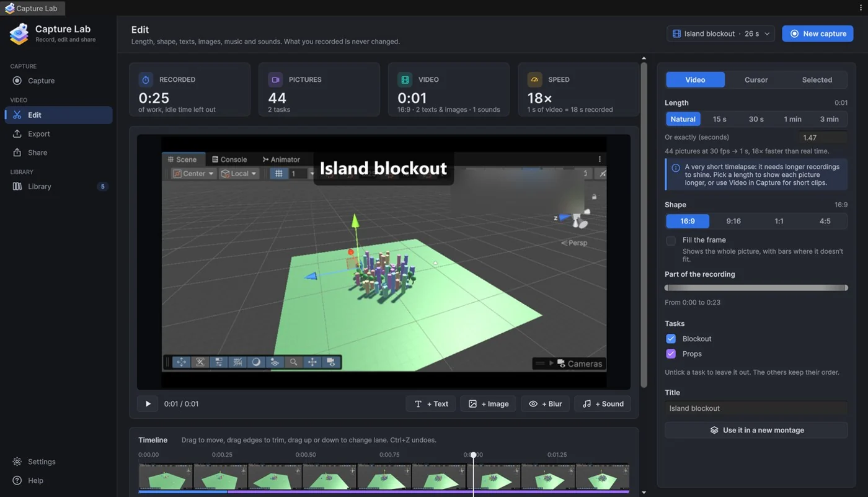
Task: Click the timeline playhead marker
Action: click(x=473, y=455)
